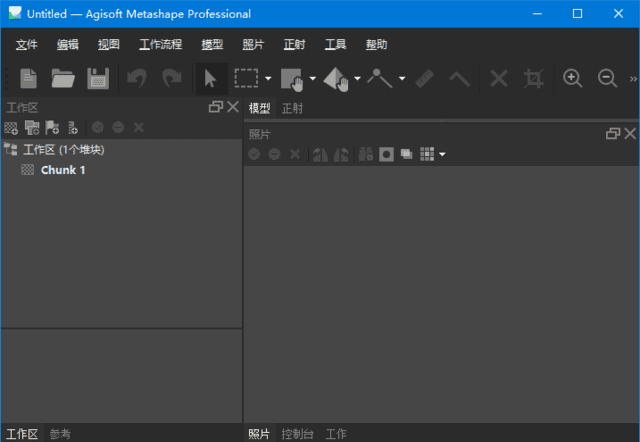Open Move region tool dropdown arrow
640x442 pixels.
tap(313, 78)
